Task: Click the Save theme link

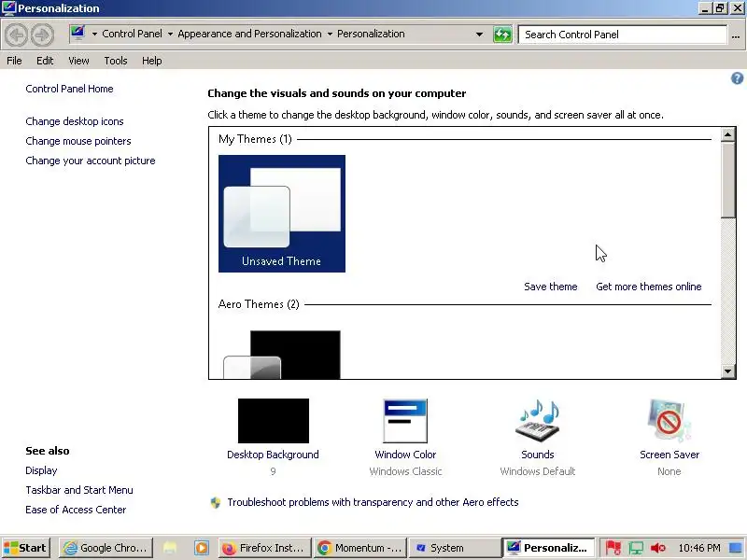Action: pos(551,287)
